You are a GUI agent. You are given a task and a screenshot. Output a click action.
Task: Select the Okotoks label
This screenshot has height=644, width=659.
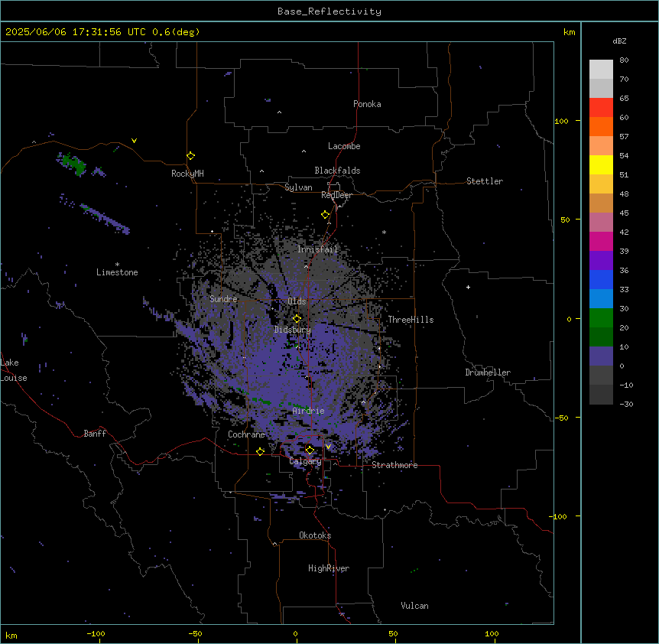pyautogui.click(x=315, y=535)
